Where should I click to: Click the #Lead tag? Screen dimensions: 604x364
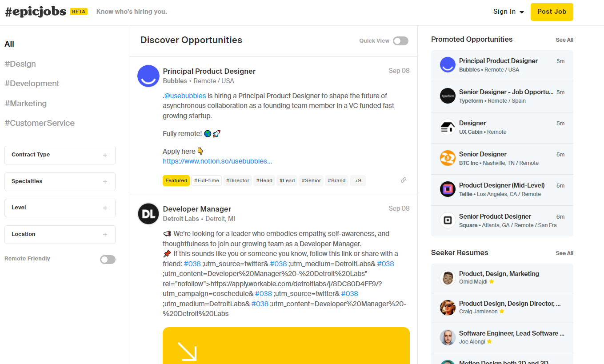(x=287, y=180)
